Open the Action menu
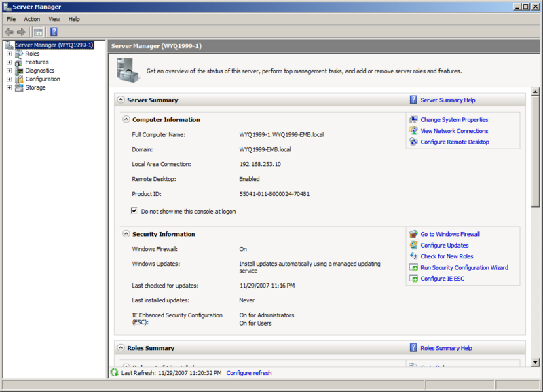This screenshot has width=543, height=392. click(x=31, y=19)
